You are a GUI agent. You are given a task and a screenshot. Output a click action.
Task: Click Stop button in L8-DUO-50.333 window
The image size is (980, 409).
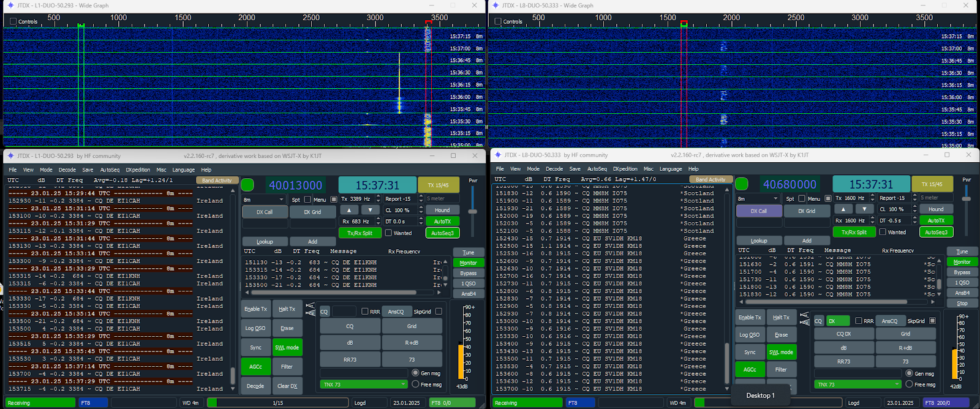click(962, 303)
